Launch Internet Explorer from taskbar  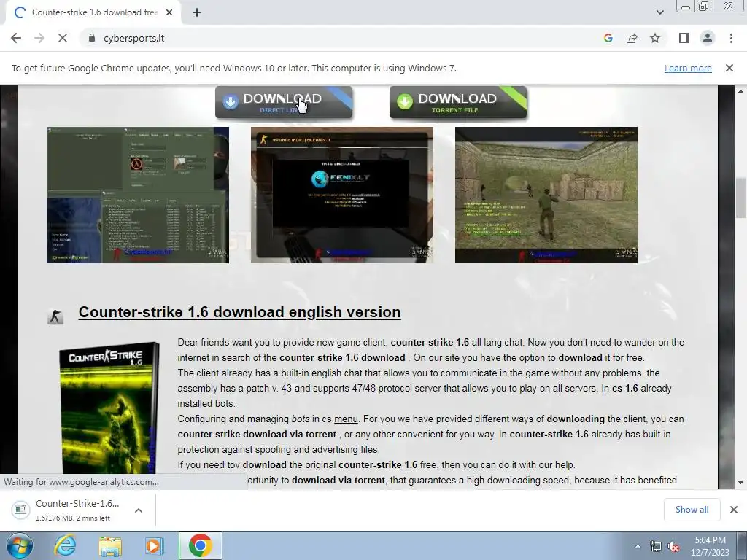65,545
